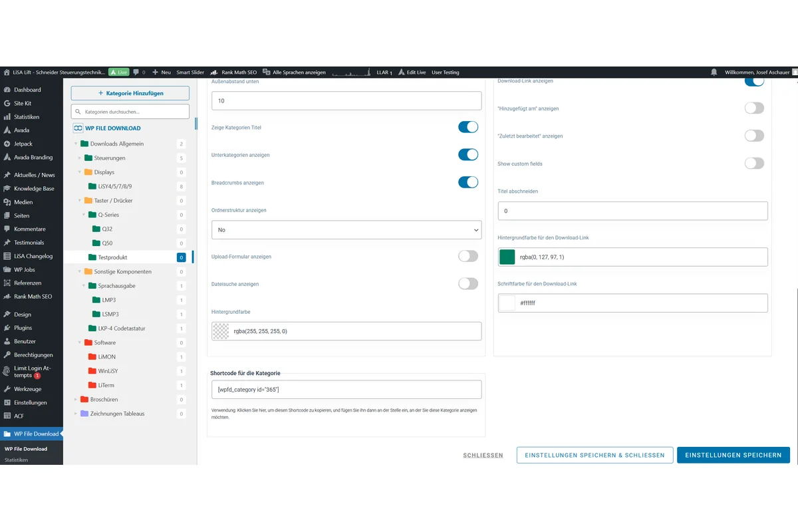Click the Einstellungen Speichern button
This screenshot has width=798, height=532.
(733, 455)
